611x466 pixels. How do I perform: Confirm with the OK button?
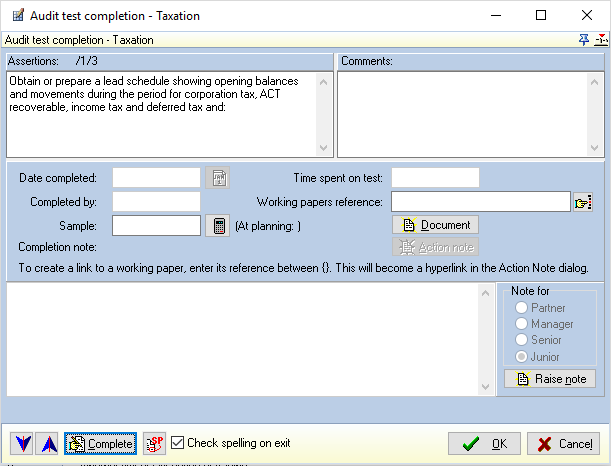pos(484,443)
